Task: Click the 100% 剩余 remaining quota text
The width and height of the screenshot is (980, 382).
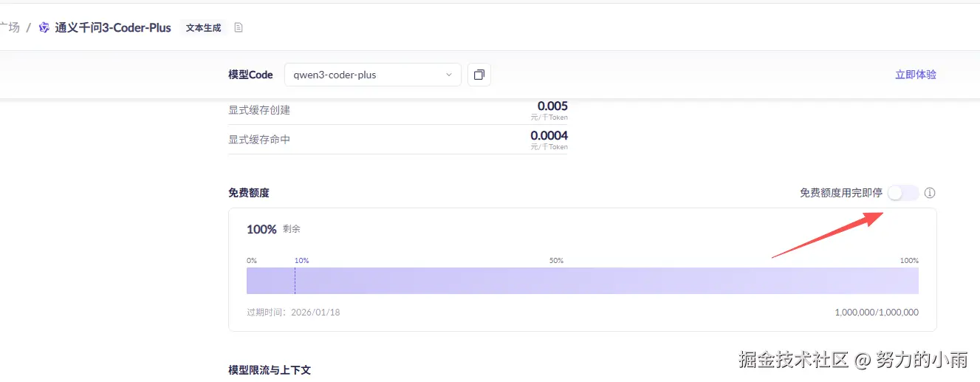Action: (273, 229)
